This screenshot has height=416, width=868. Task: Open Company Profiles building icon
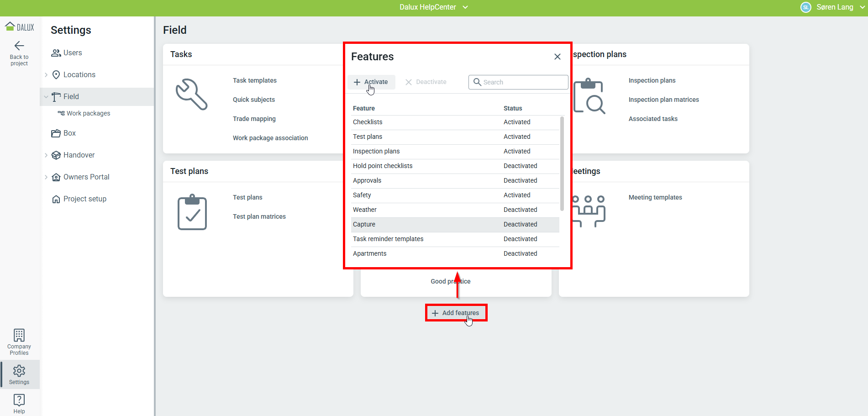tap(19, 335)
